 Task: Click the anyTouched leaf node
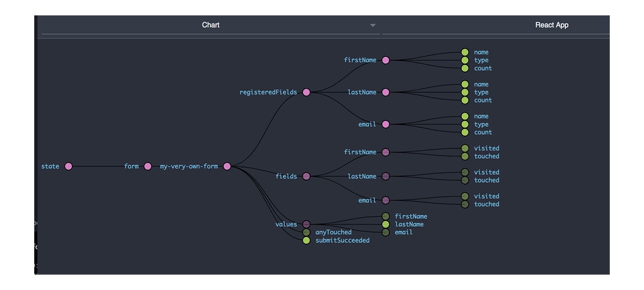[x=306, y=232]
